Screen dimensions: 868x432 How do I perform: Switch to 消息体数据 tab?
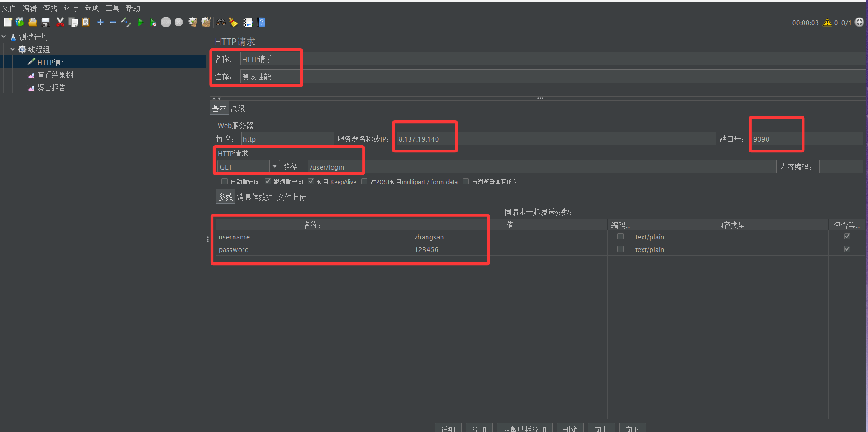255,197
